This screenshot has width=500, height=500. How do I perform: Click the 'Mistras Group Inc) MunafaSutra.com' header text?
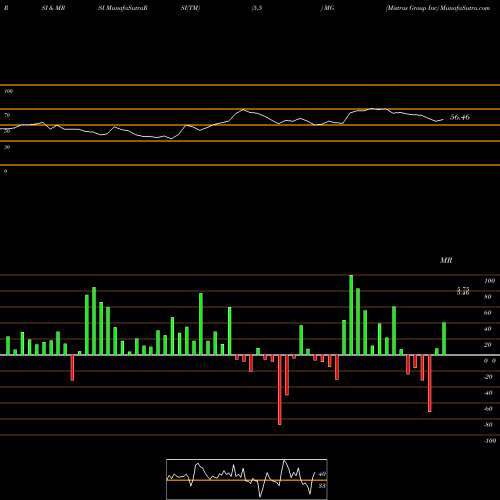coord(438,8)
